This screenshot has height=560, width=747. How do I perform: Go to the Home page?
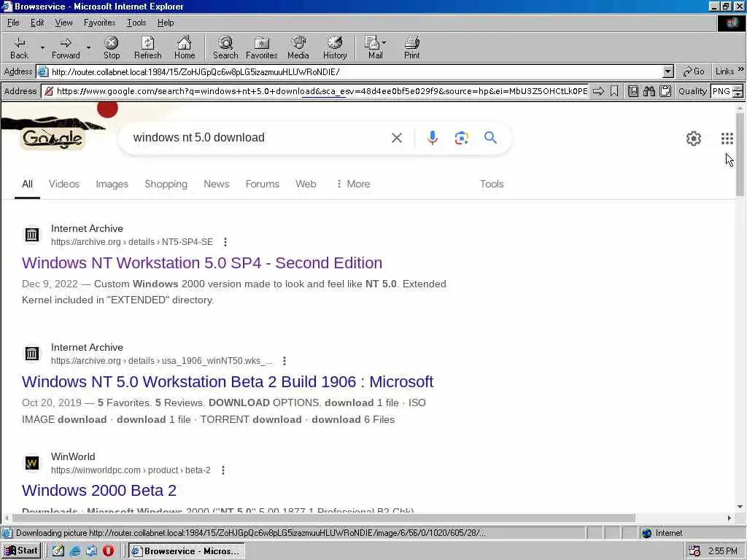[185, 47]
